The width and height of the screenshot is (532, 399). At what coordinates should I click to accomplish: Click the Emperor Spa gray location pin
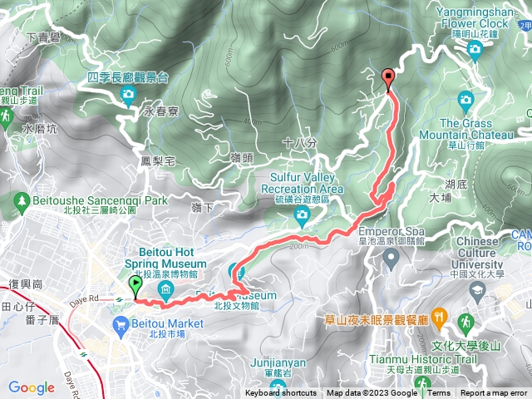[x=391, y=258]
